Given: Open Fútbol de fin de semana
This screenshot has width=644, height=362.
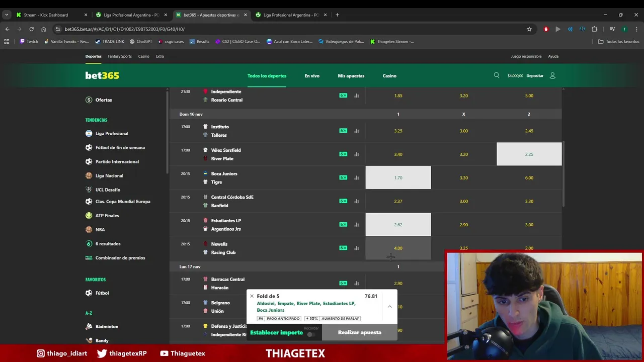Looking at the screenshot, I should coord(120,147).
